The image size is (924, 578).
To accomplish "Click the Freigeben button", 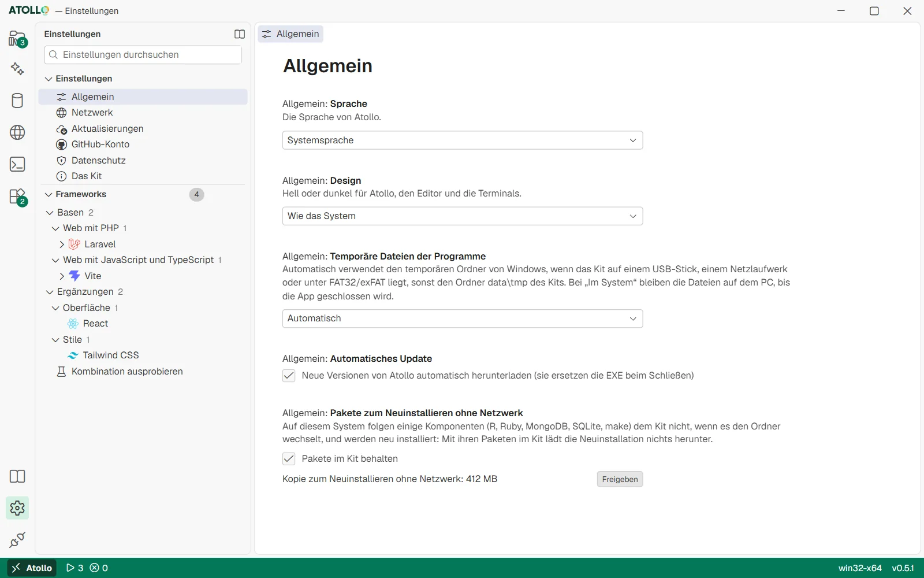I will tap(620, 479).
